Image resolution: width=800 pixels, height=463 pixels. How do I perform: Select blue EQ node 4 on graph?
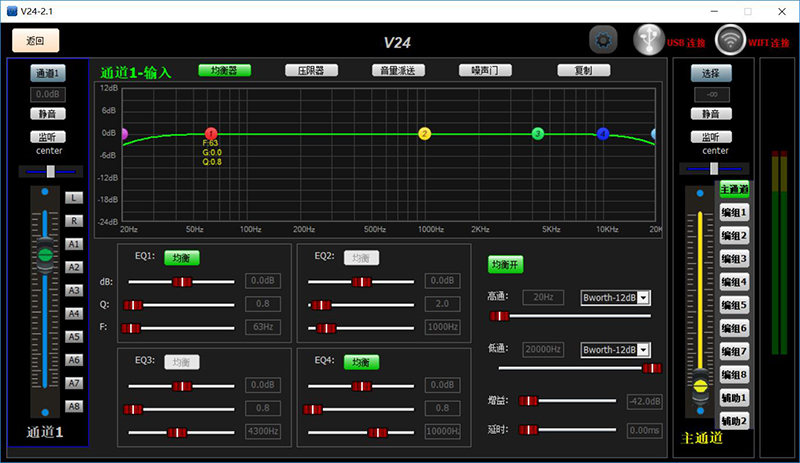603,134
